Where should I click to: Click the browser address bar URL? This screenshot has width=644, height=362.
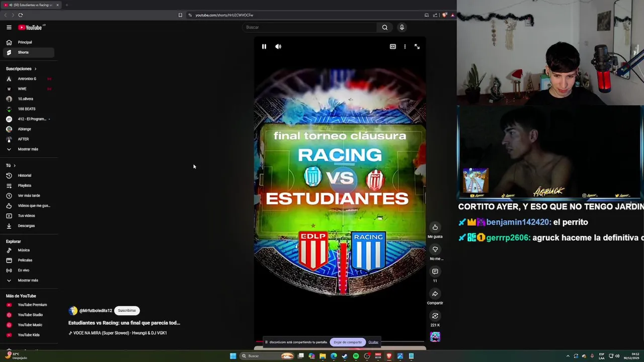point(224,15)
